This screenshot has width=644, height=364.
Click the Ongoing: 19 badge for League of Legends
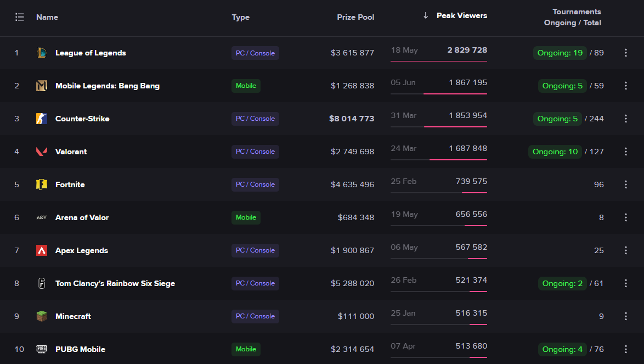[x=560, y=53]
